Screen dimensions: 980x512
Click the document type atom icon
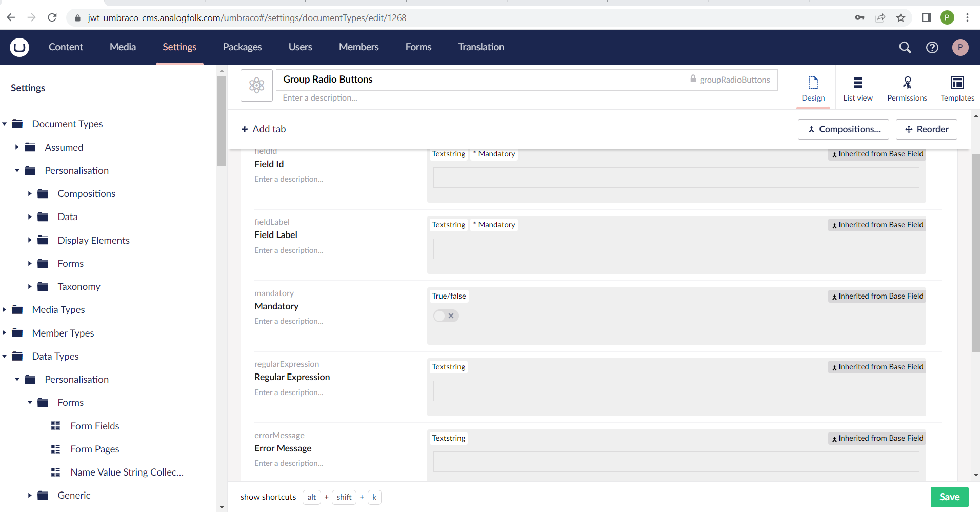(x=256, y=85)
